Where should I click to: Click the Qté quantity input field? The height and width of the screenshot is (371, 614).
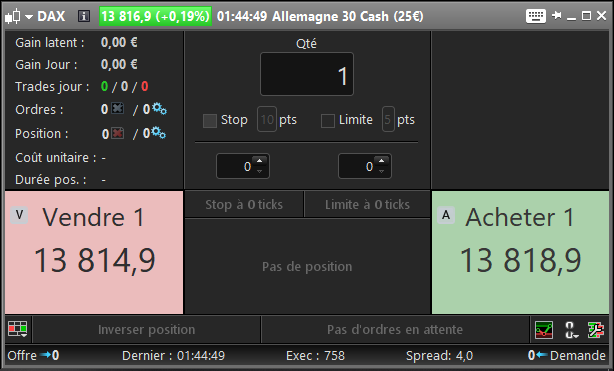(307, 74)
